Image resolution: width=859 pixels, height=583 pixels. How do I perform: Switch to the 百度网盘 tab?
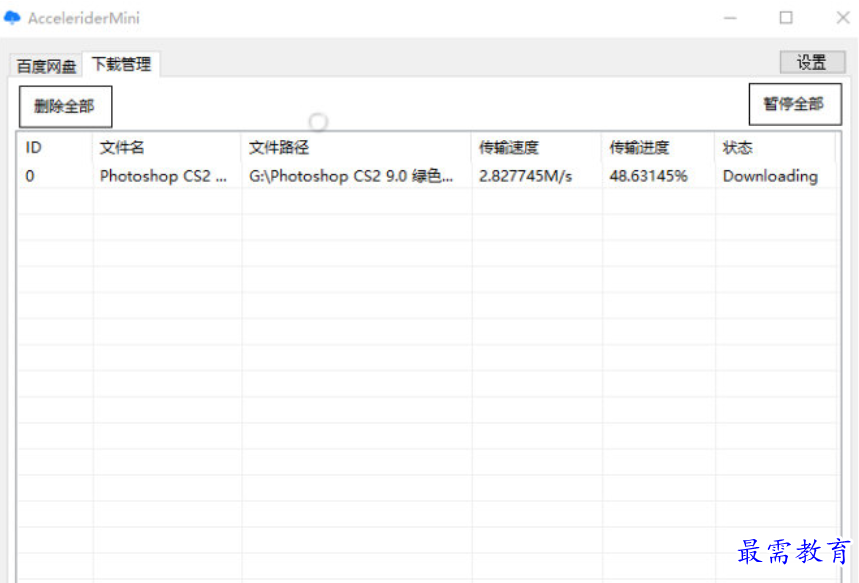46,66
